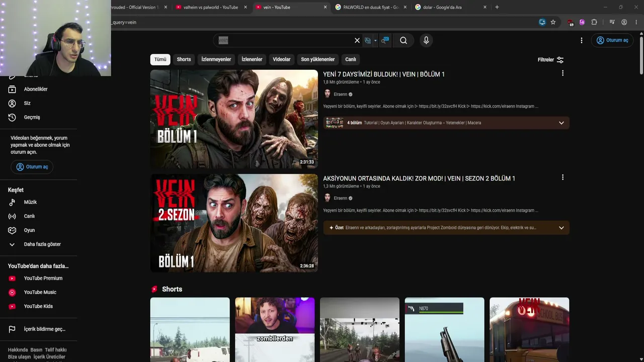Viewport: 644px width, 362px height.
Task: Click the translate extension icon in search bar
Action: 368,40
